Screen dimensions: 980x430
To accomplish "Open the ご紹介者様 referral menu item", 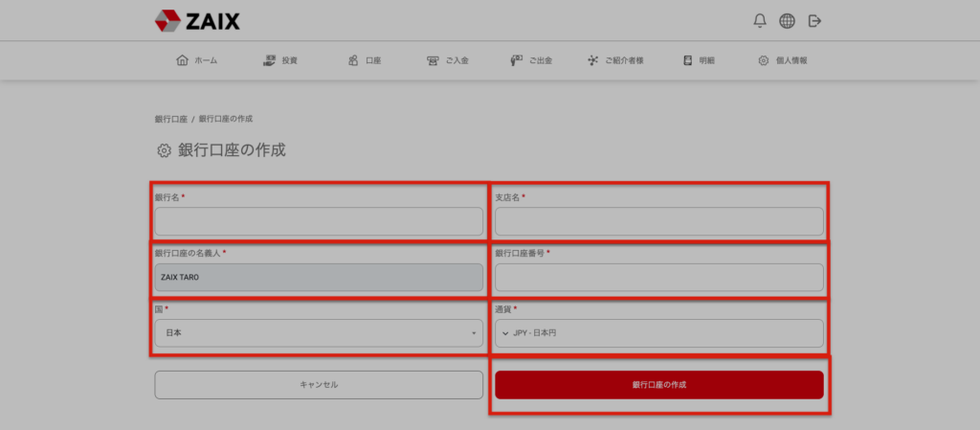I will [615, 60].
